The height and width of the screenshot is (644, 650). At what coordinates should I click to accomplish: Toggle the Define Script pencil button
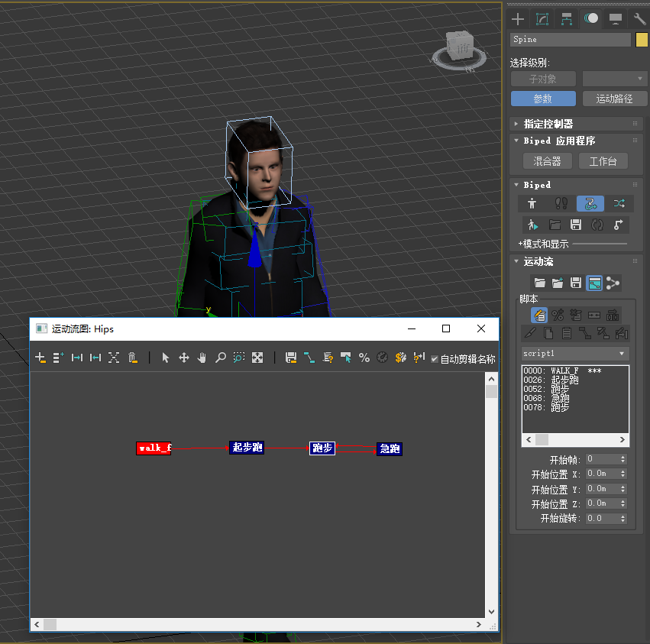(539, 316)
